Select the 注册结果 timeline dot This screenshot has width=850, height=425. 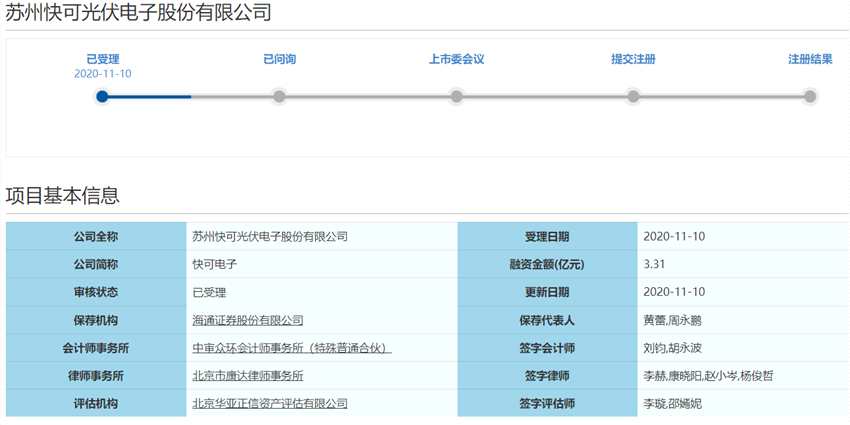[x=810, y=96]
